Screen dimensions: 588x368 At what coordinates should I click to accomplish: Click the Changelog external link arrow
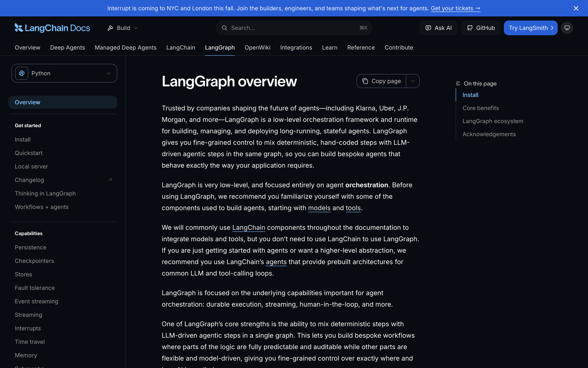pyautogui.click(x=110, y=180)
